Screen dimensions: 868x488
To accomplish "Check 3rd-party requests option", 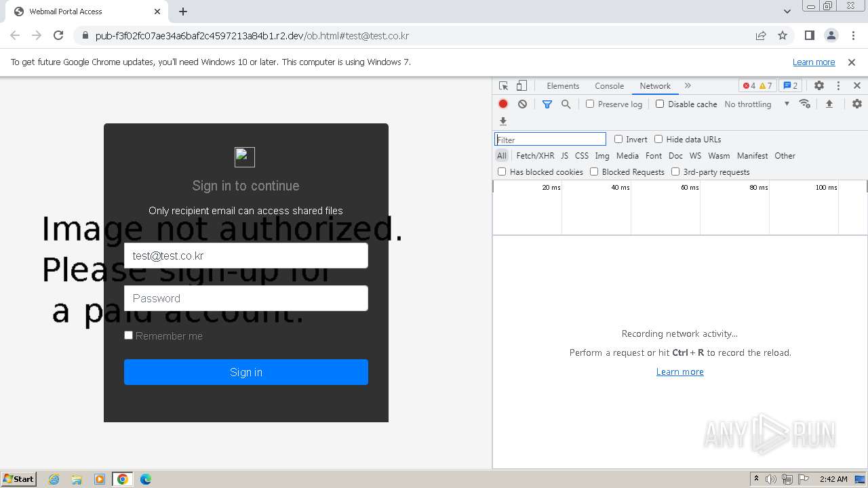I will (675, 171).
